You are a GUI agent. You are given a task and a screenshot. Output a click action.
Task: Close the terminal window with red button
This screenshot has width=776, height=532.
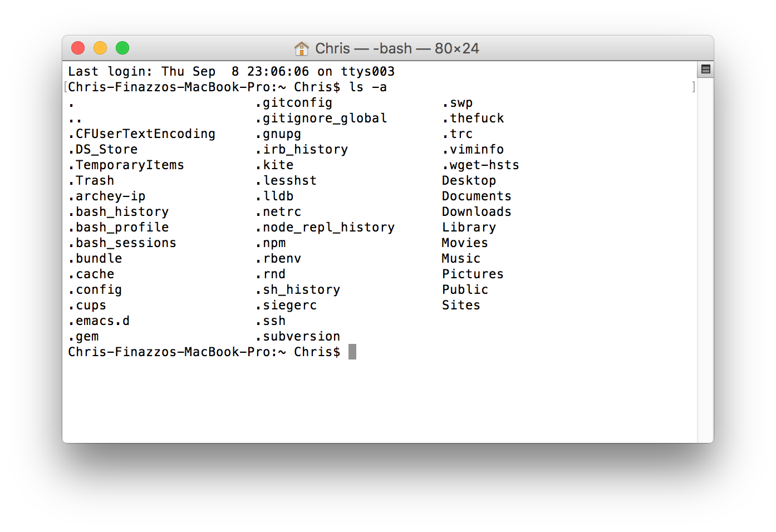[x=78, y=48]
